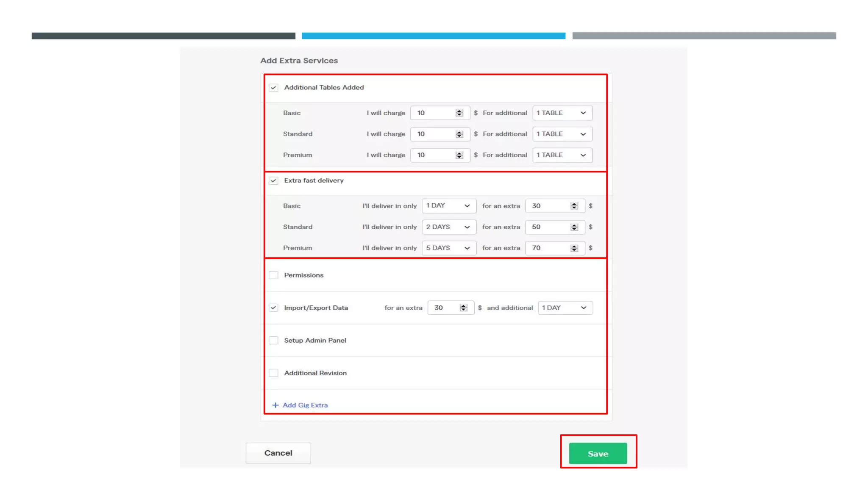
Task: Click the Cancel button
Action: pyautogui.click(x=278, y=453)
